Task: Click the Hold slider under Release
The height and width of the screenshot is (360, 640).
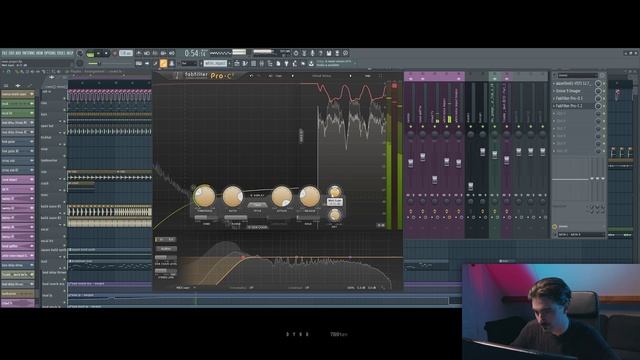Action: coord(309,218)
